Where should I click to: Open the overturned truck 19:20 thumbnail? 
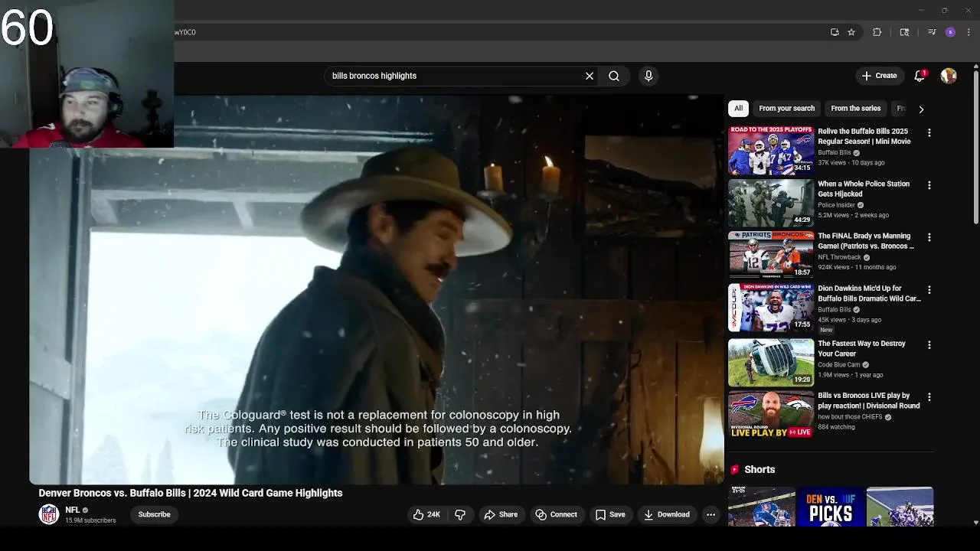(771, 363)
